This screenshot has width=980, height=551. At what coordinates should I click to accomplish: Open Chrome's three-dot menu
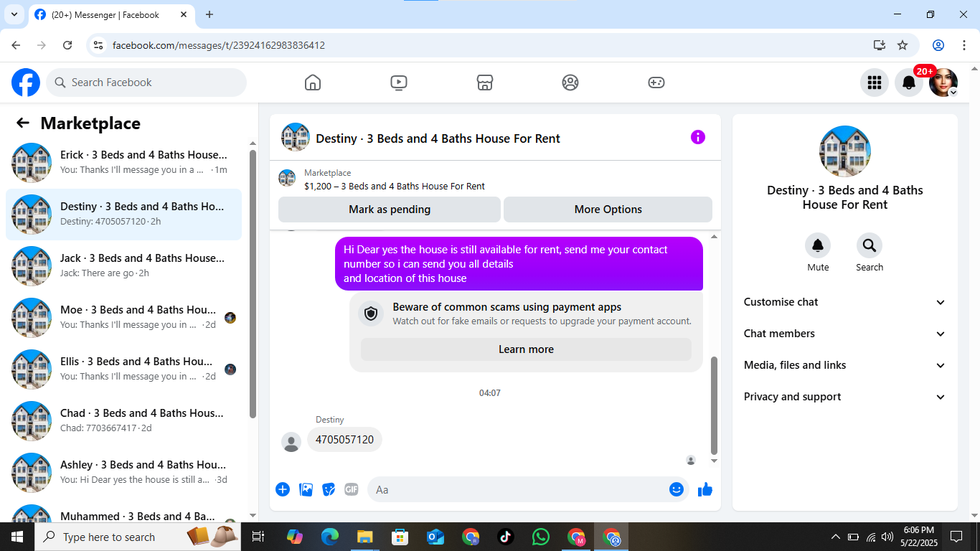(964, 45)
